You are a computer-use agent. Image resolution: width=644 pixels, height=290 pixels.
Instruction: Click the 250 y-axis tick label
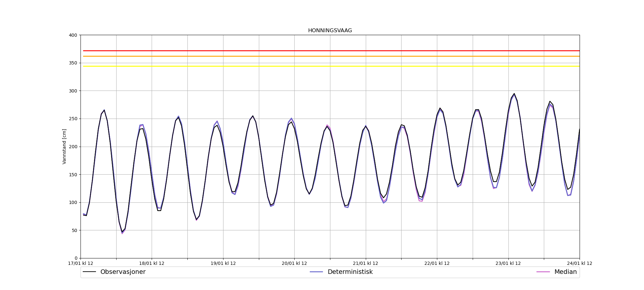coord(73,119)
